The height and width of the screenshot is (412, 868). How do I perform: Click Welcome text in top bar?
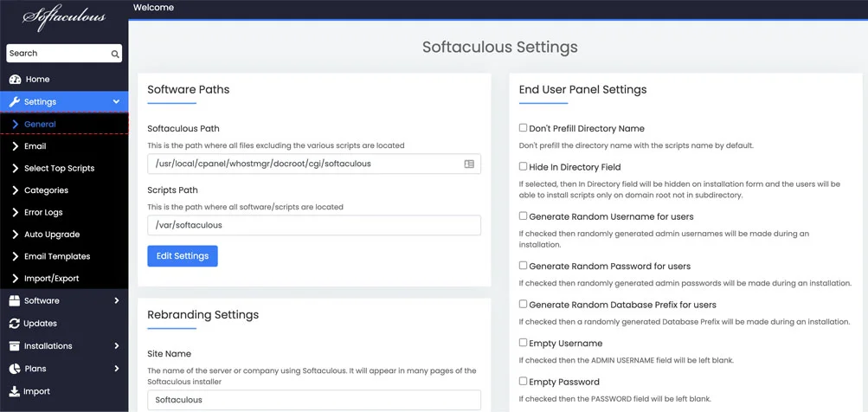click(x=153, y=8)
